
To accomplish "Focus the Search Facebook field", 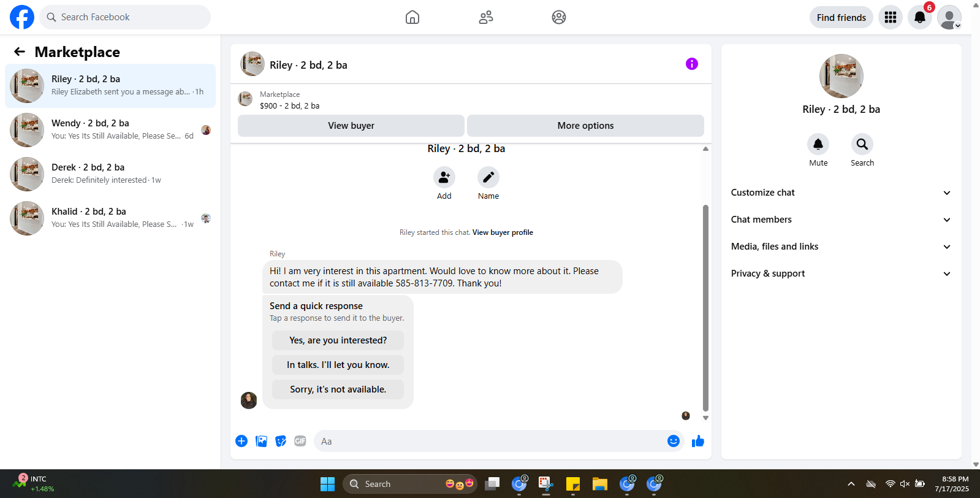I will [125, 17].
